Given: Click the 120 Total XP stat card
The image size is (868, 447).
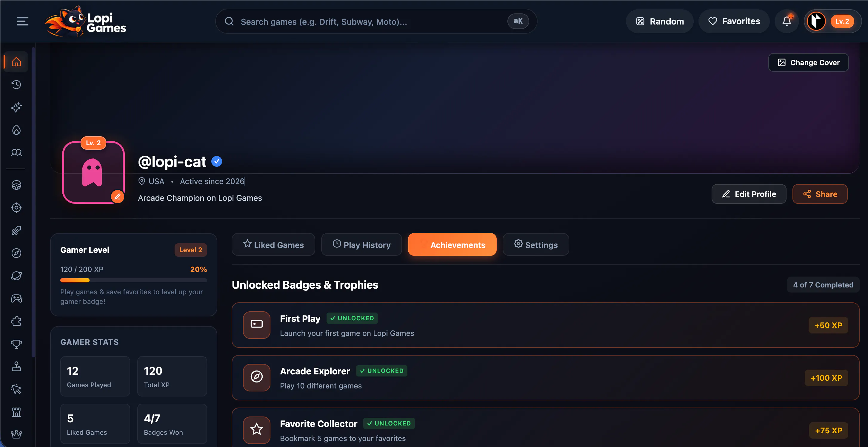Looking at the screenshot, I should coord(172,376).
